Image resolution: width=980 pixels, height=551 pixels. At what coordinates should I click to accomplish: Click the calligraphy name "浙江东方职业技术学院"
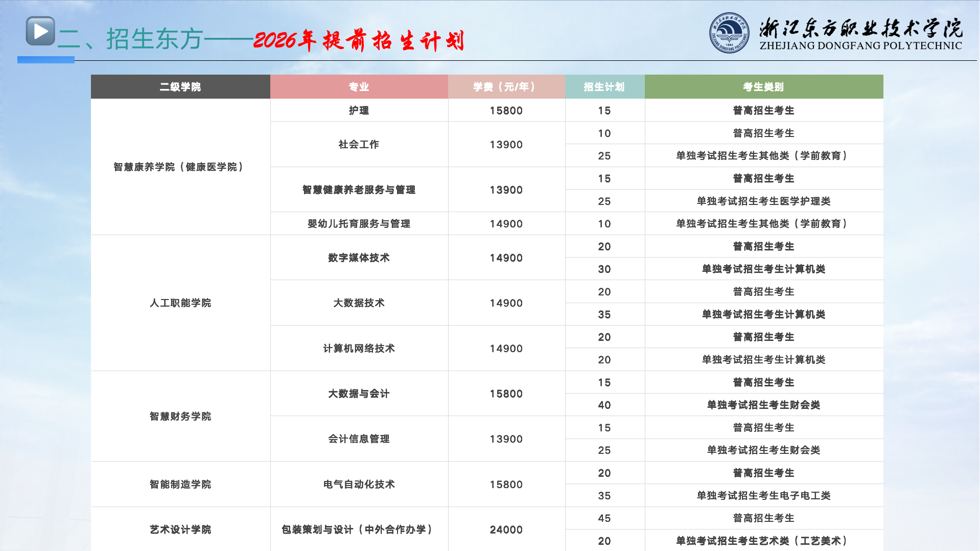point(861,28)
